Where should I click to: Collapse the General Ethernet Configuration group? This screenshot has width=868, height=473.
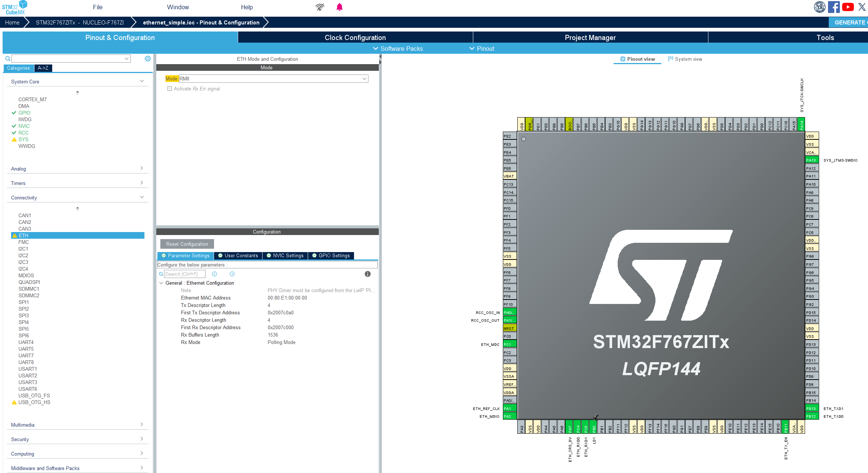click(x=161, y=283)
